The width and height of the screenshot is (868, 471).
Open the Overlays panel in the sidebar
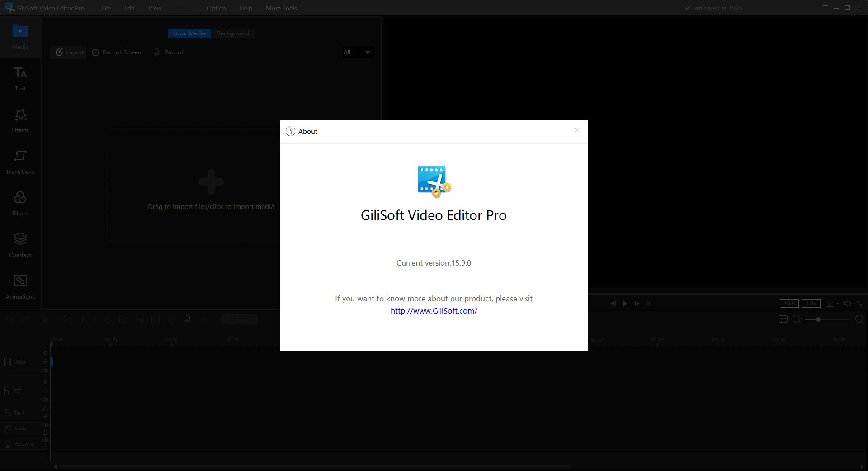[x=20, y=245]
